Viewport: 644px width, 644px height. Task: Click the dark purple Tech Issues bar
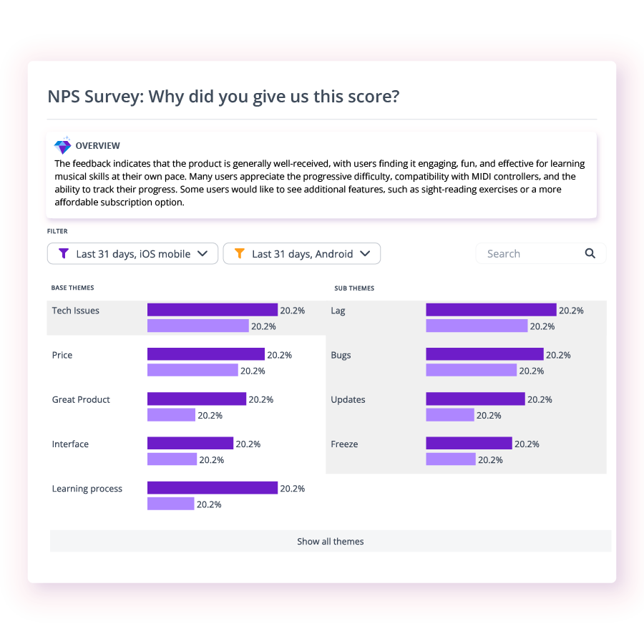(211, 310)
